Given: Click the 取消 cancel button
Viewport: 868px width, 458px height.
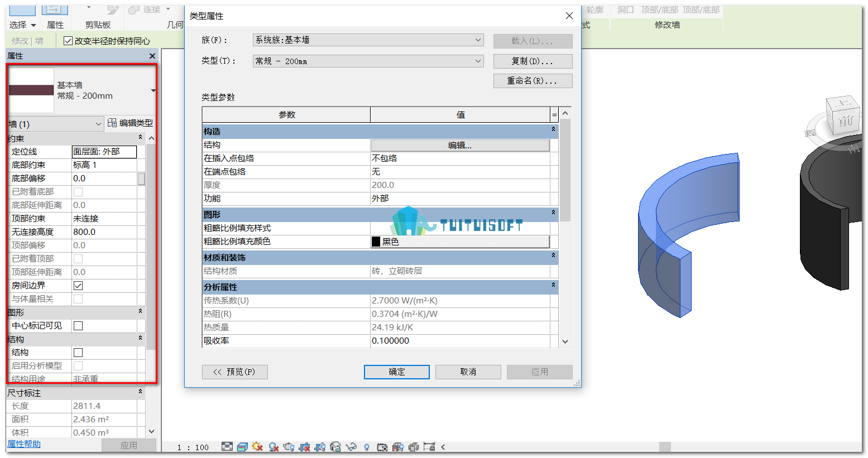Looking at the screenshot, I should click(x=468, y=372).
